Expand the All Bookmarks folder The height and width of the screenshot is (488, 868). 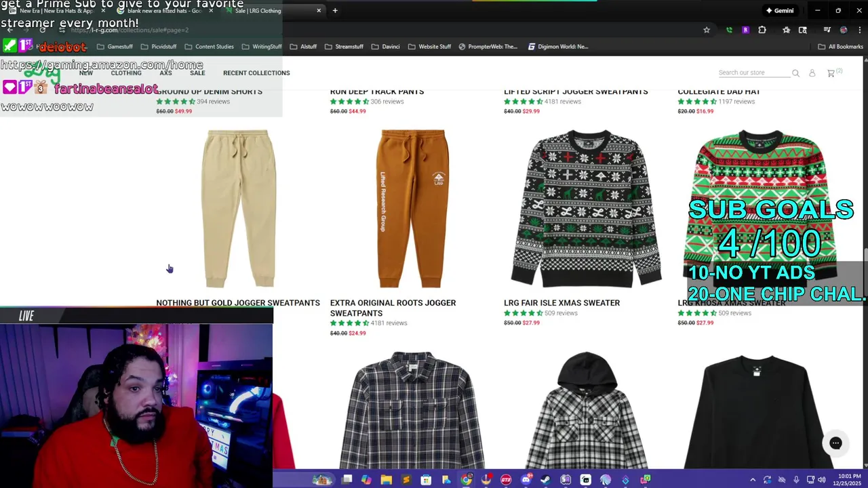point(840,47)
